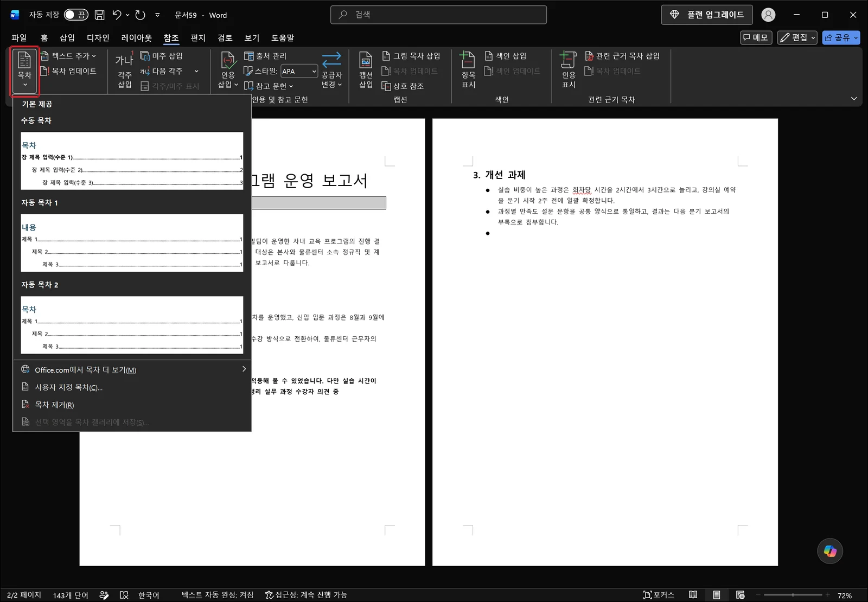The image size is (868, 602).
Task: Collapse the ribbon with the chevron
Action: coord(854,99)
